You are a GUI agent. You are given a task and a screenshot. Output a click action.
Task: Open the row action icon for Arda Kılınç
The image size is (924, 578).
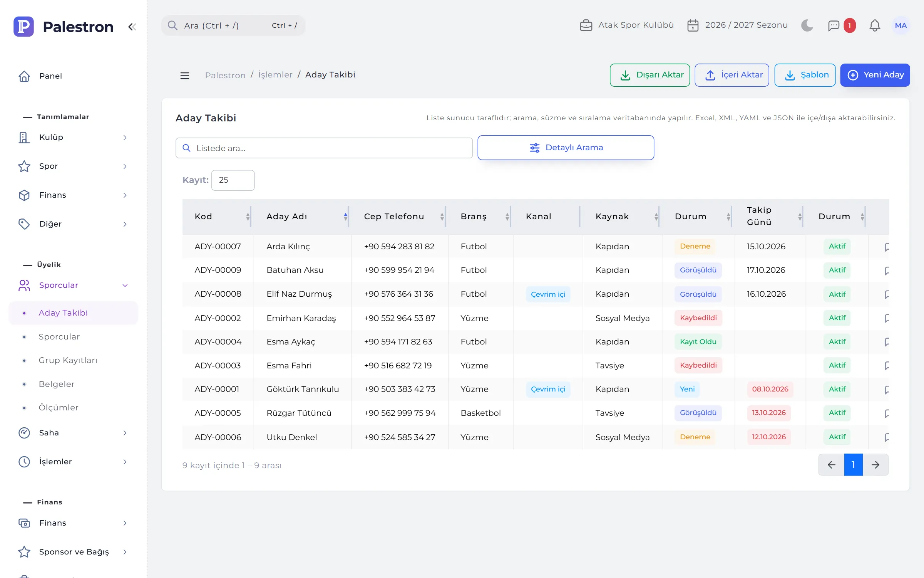tap(887, 247)
